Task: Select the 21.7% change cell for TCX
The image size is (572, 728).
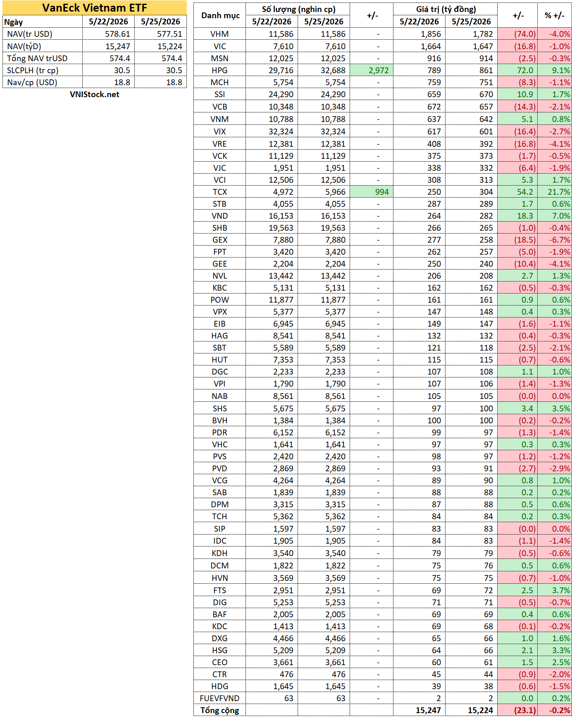Action: tap(555, 192)
